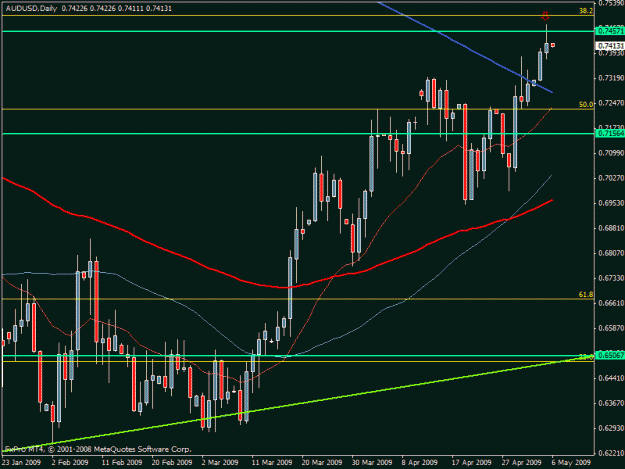
Task: Click the 2 Feb 2009 date label
Action: 70,463
